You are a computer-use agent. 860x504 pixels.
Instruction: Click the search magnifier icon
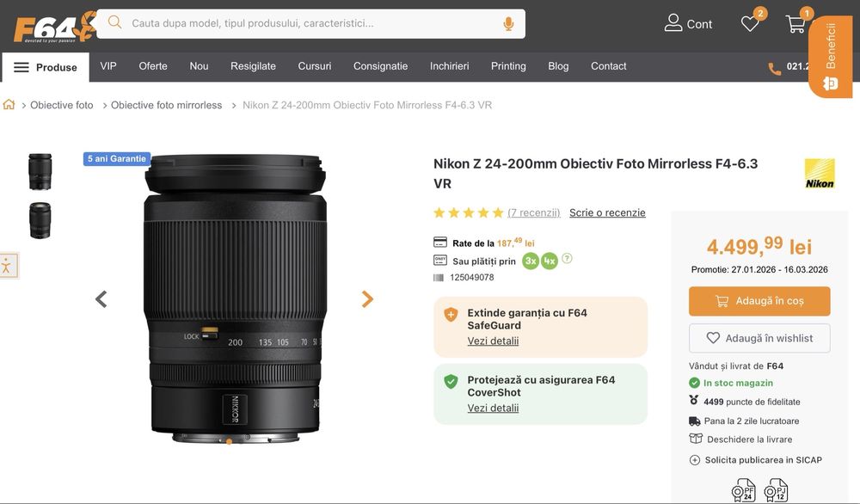[x=114, y=22]
